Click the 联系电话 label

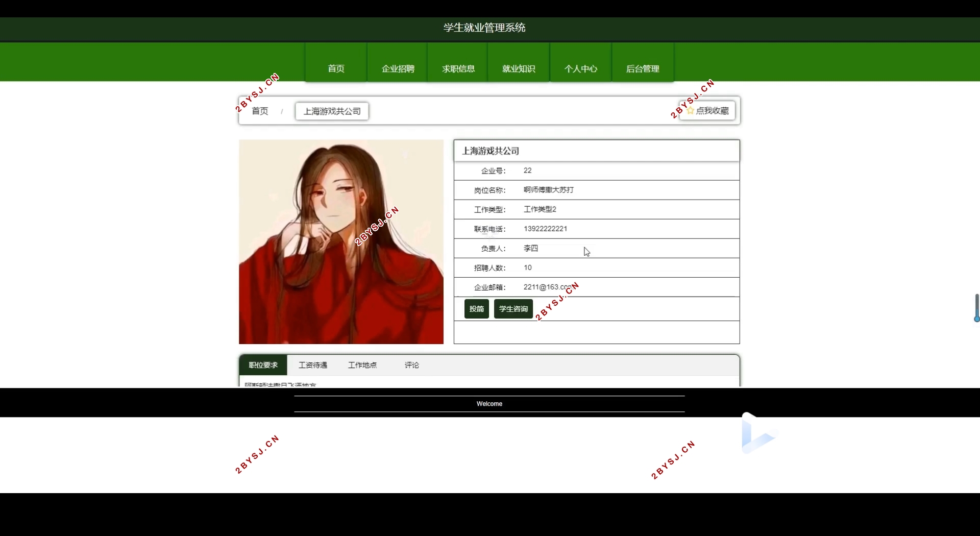pyautogui.click(x=489, y=229)
